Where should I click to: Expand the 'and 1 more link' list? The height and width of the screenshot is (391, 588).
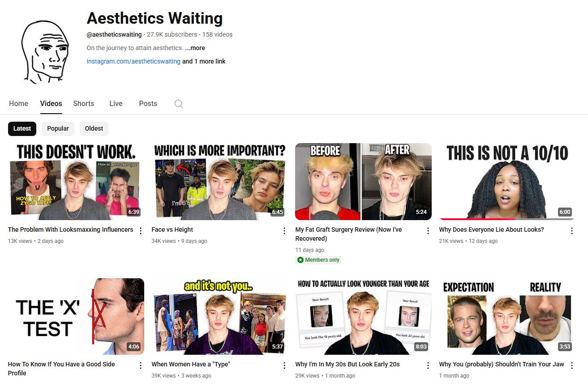(x=204, y=61)
